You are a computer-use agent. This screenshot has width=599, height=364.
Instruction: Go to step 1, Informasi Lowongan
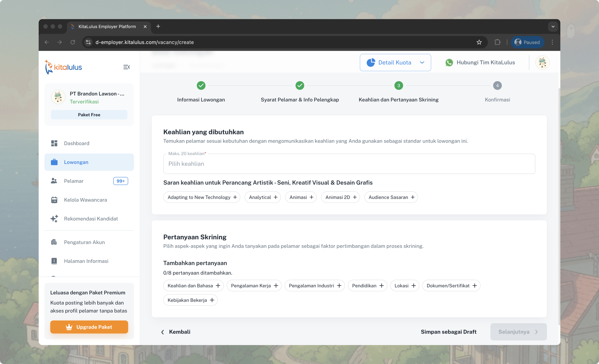201,86
